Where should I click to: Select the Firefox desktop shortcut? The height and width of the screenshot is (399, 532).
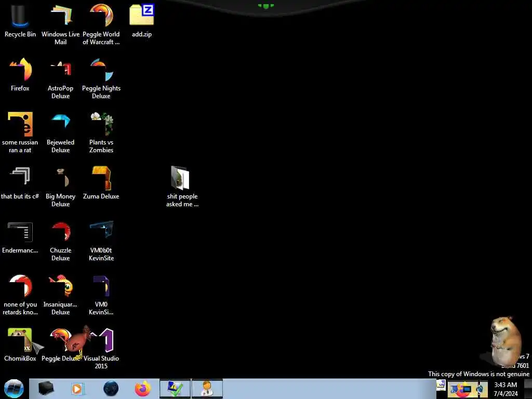[x=20, y=74]
